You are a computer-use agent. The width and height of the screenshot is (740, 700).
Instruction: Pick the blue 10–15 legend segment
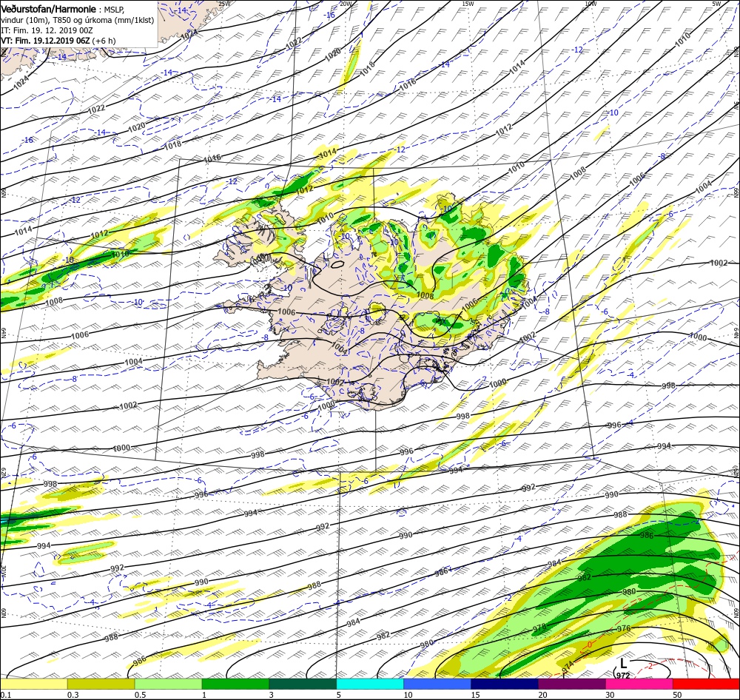tap(437, 684)
